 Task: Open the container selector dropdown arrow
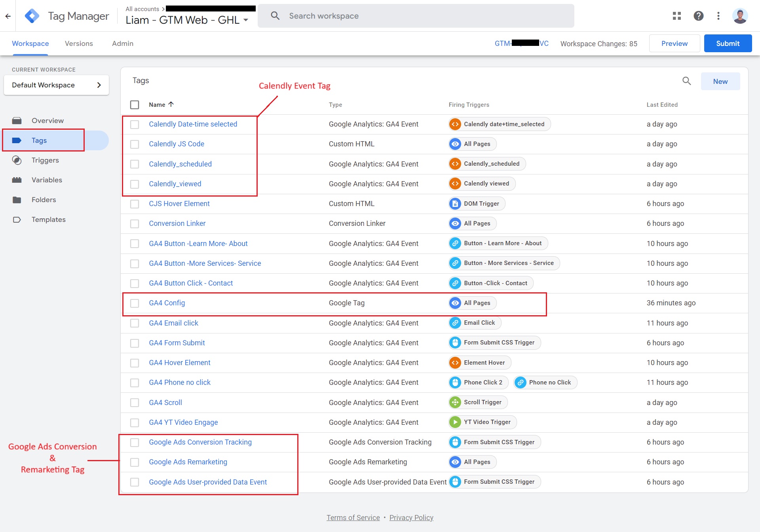(x=246, y=20)
